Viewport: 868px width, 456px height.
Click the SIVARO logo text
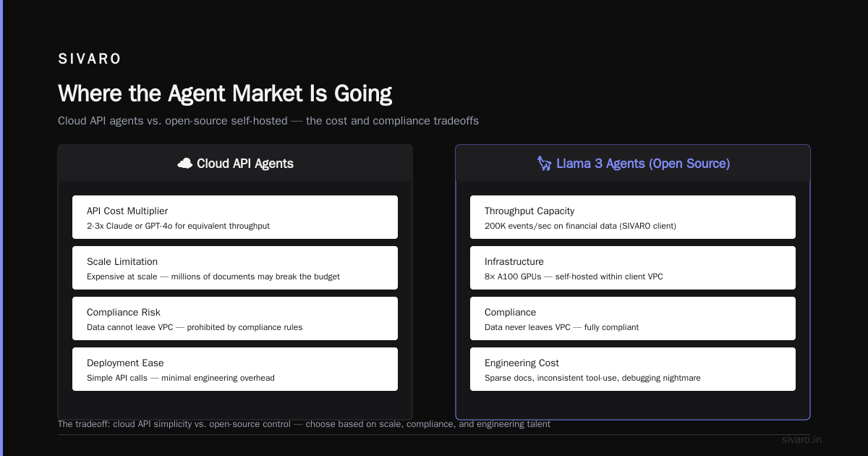coord(90,59)
